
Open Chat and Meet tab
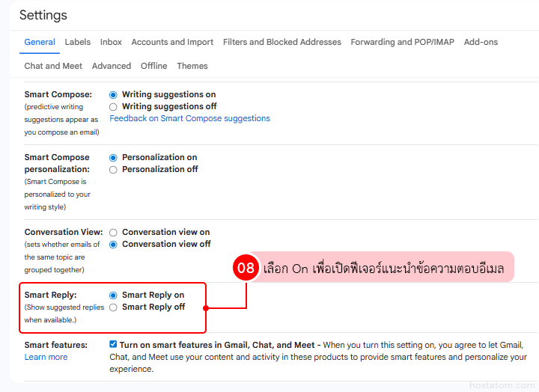(53, 66)
